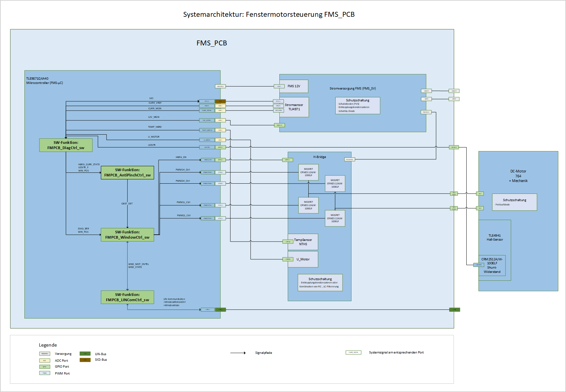Click the DC-Motor 764 + Mechanik label
The width and height of the screenshot is (566, 392).
(518, 176)
